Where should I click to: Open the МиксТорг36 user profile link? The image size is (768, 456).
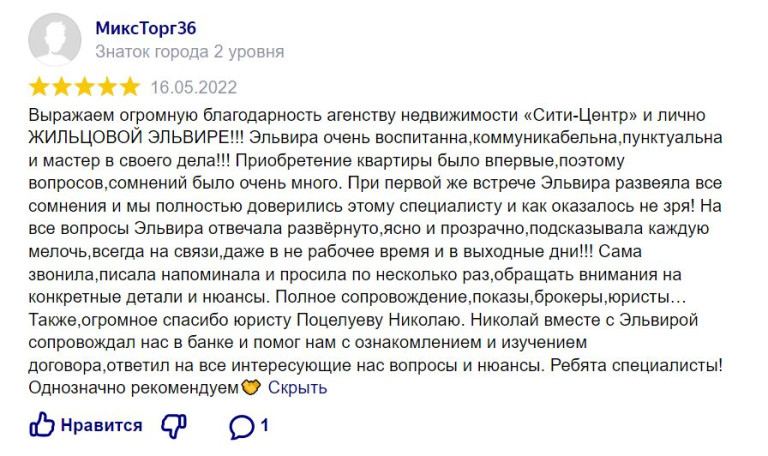pyautogui.click(x=146, y=28)
